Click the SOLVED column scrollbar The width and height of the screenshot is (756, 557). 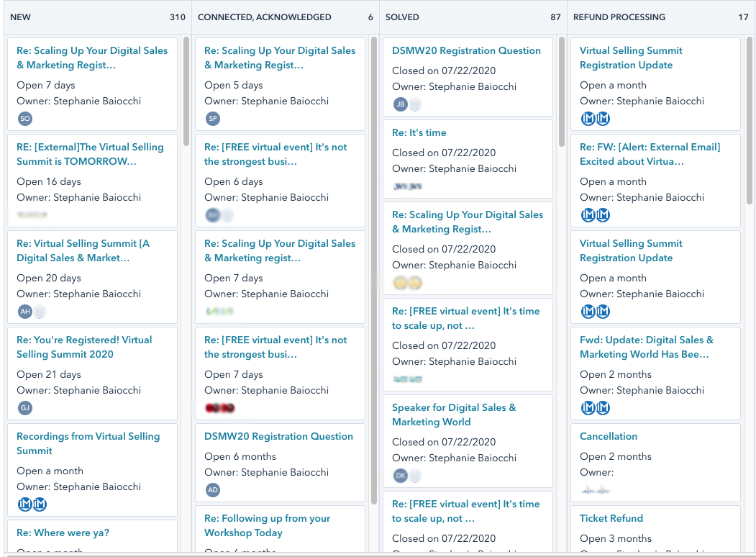click(561, 91)
